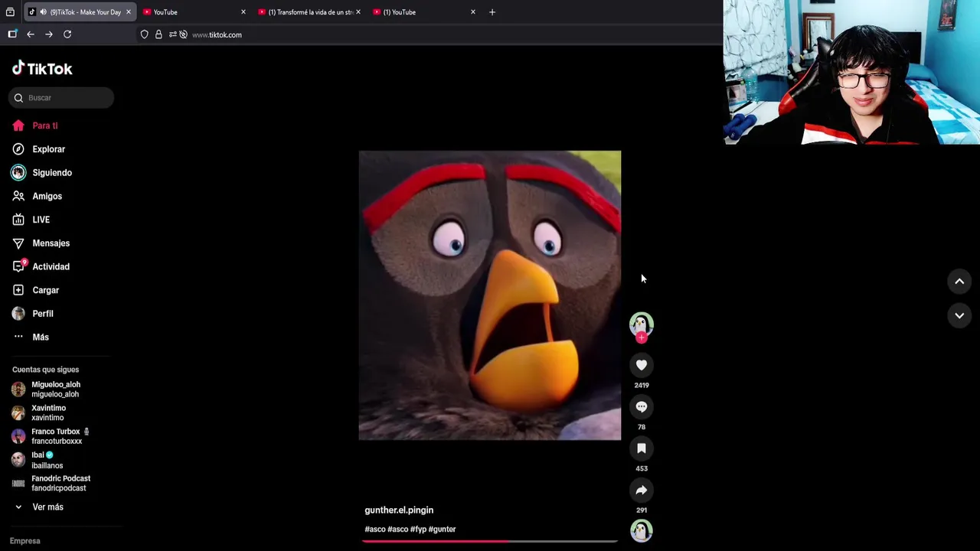Open the tab list icon
The height and width of the screenshot is (551, 980).
[10, 12]
